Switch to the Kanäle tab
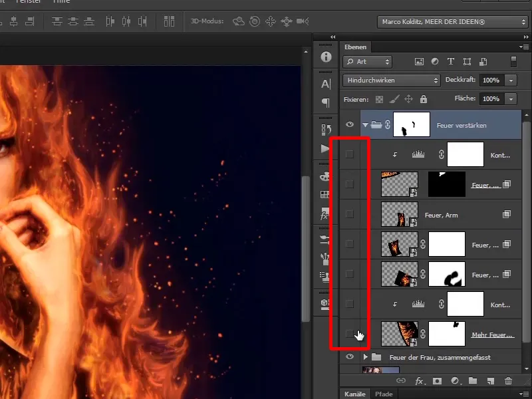The width and height of the screenshot is (532, 399). tap(355, 394)
